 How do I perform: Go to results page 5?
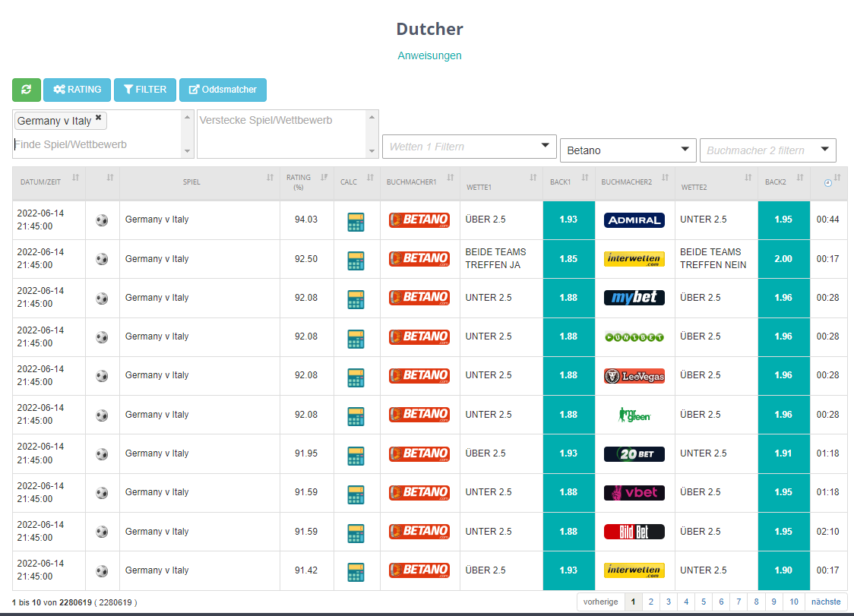(x=704, y=602)
